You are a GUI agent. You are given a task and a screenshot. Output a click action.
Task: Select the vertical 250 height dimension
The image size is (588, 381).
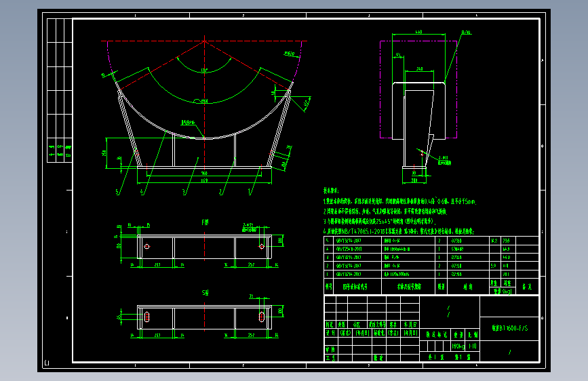point(104,153)
